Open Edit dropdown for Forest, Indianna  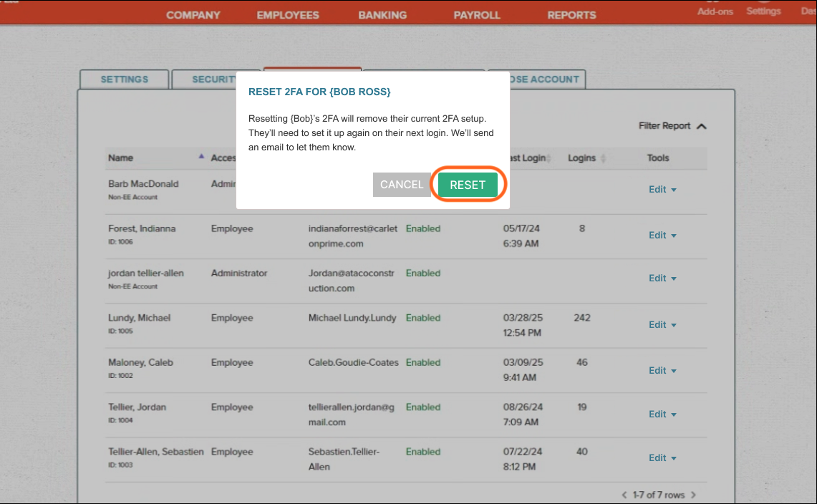click(662, 236)
